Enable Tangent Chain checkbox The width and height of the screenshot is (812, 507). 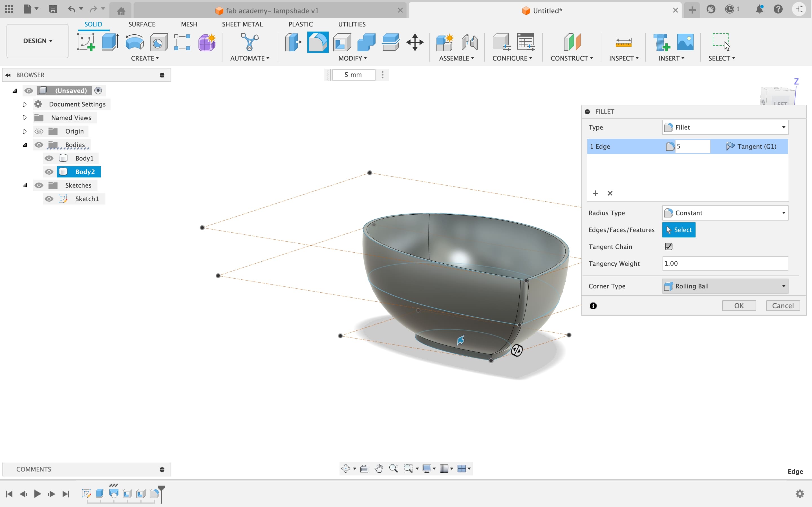[669, 246]
